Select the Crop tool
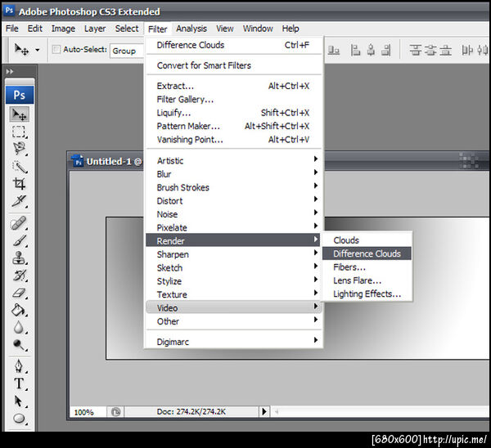 (x=19, y=184)
